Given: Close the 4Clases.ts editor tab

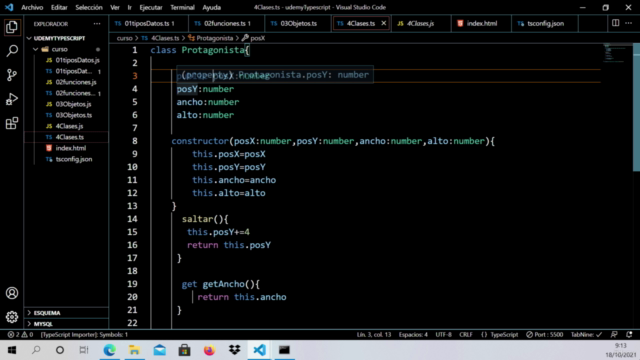Looking at the screenshot, I should tap(383, 23).
